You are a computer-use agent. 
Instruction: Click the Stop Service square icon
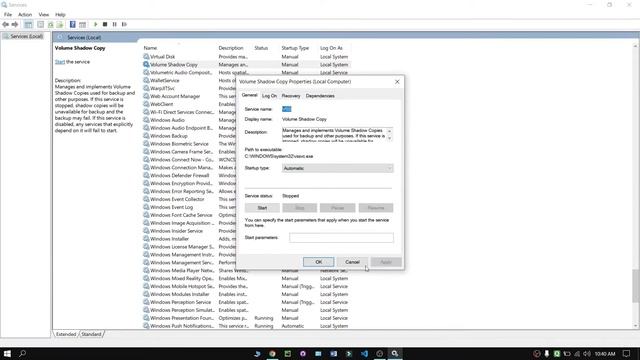pyautogui.click(x=105, y=24)
